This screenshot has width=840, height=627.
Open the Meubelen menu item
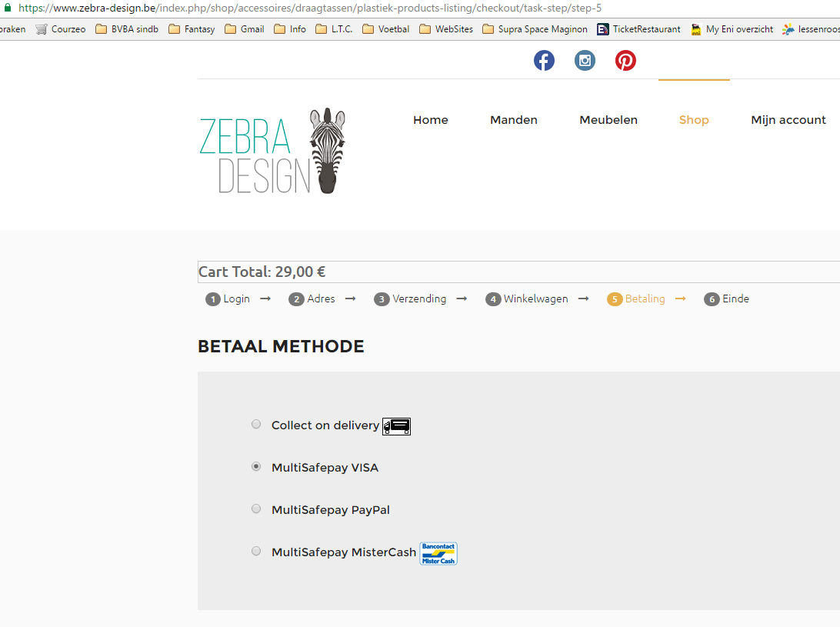coord(608,120)
